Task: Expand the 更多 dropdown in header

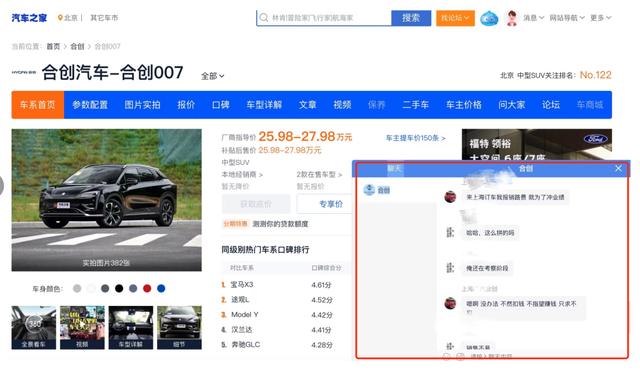Action: pyautogui.click(x=600, y=18)
